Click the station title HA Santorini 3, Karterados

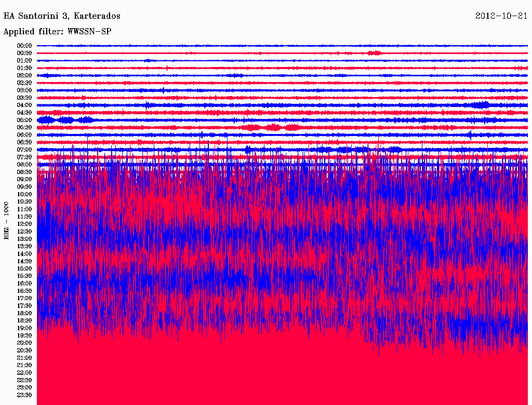tap(62, 16)
